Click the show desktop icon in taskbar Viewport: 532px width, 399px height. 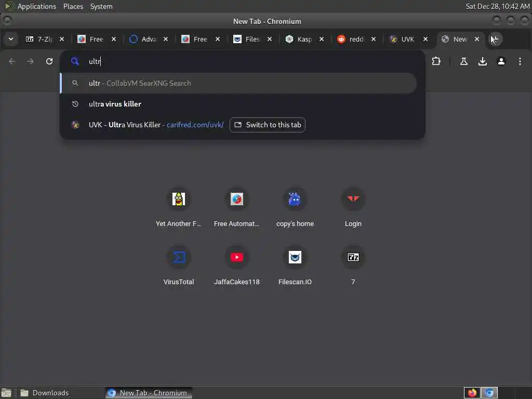(6, 393)
